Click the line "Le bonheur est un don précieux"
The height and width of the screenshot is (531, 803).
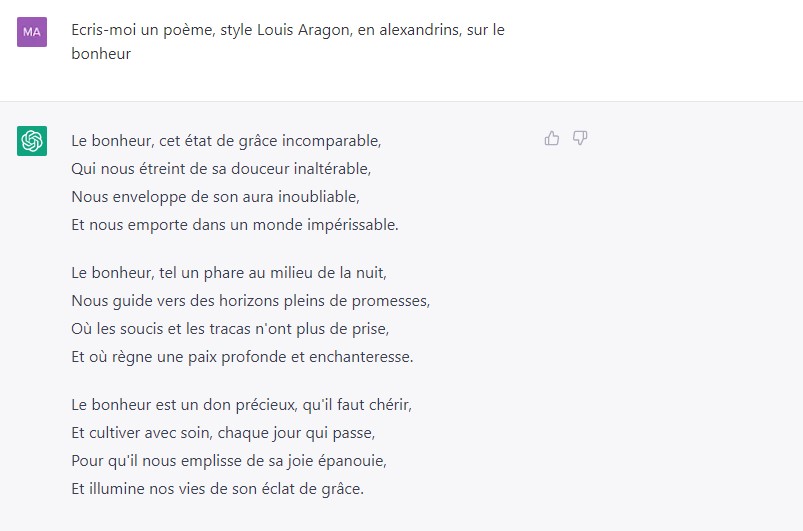(241, 404)
